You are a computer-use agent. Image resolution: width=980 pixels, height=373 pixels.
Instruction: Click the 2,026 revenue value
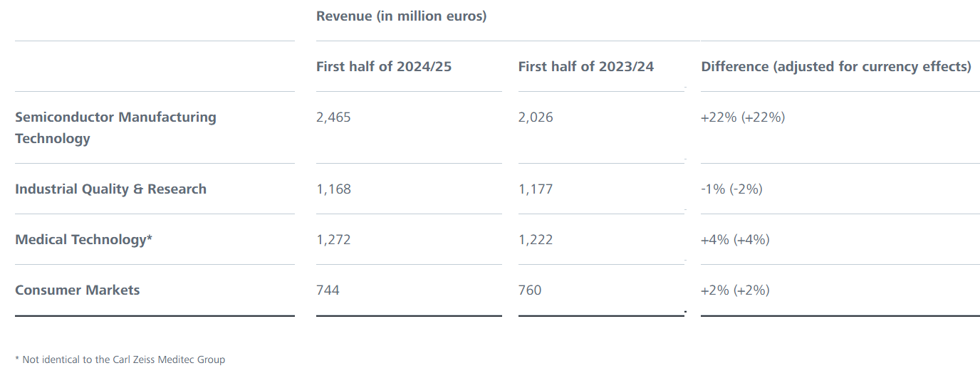pyautogui.click(x=536, y=117)
